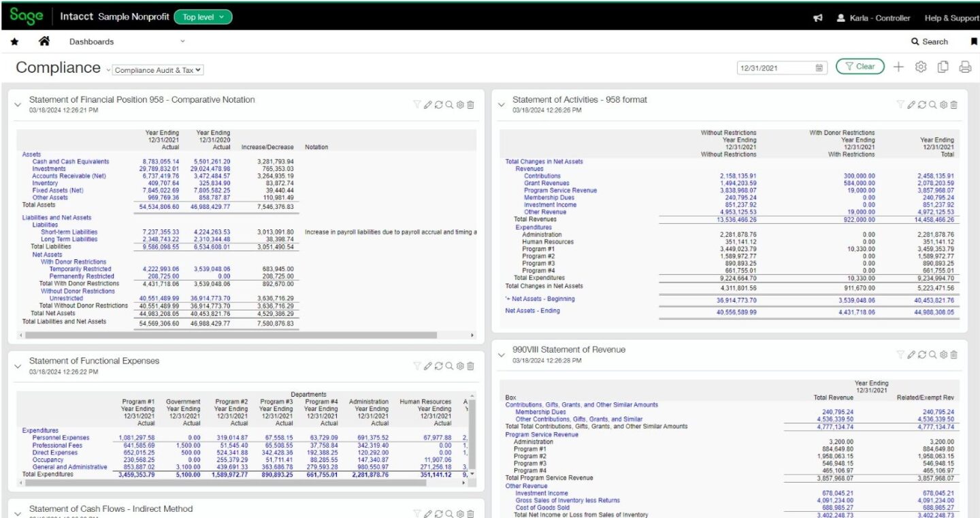980x518 pixels.
Task: Open dashboard settings via the gear icon
Action: click(920, 67)
